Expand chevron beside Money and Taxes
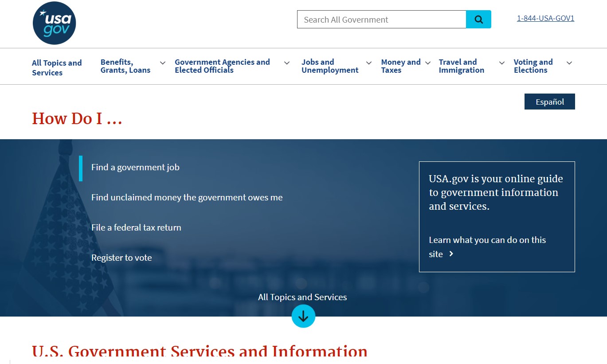607x364 pixels. pos(428,63)
